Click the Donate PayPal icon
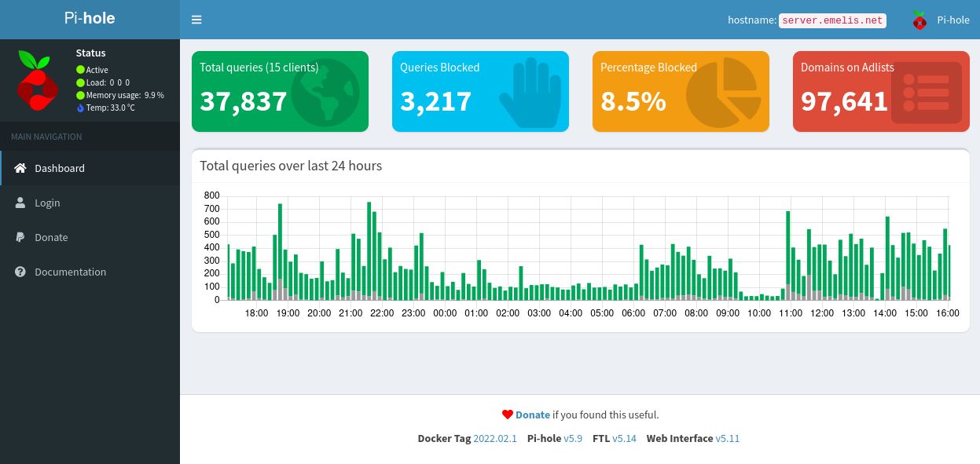980x464 pixels. click(20, 237)
